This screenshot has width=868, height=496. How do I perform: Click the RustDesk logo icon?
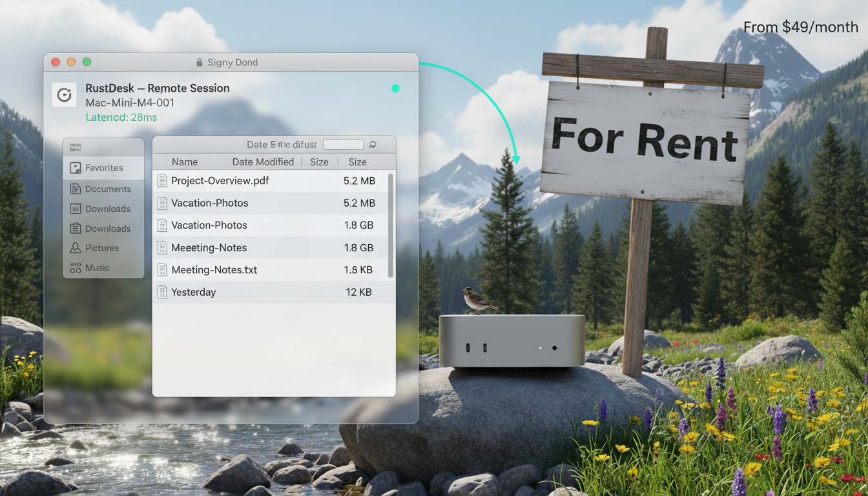pyautogui.click(x=64, y=95)
